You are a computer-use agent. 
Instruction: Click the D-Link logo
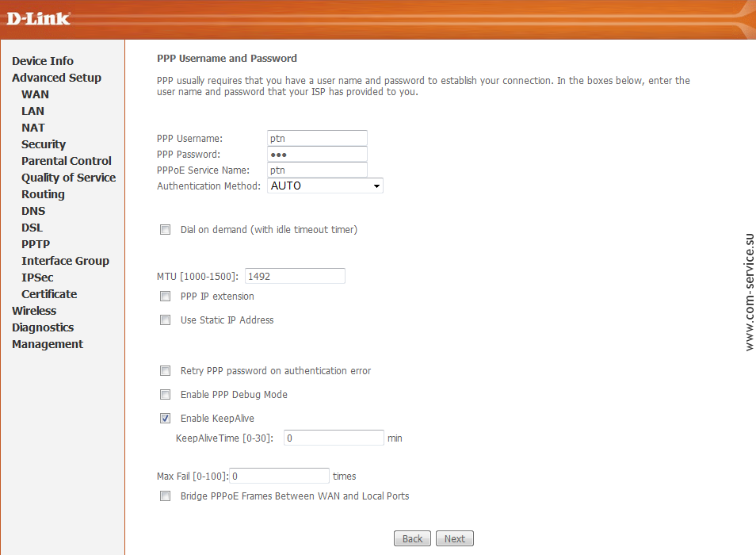pyautogui.click(x=39, y=19)
